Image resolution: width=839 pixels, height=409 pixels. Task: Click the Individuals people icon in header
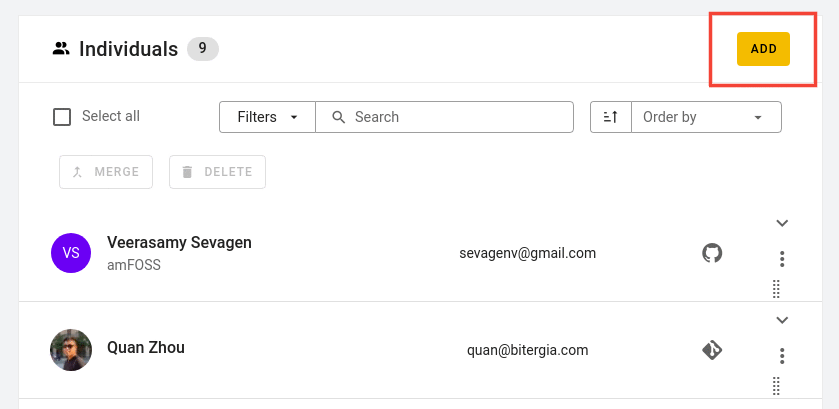point(61,49)
